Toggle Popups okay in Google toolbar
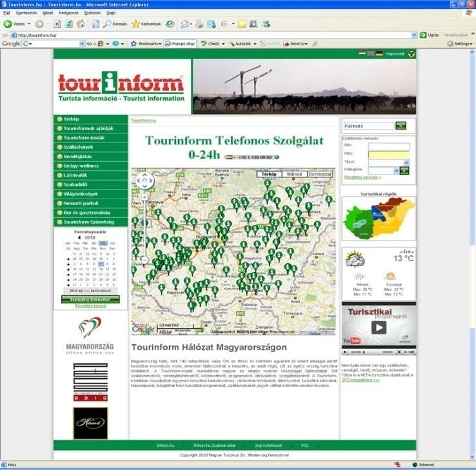476x470 pixels. coord(180,44)
